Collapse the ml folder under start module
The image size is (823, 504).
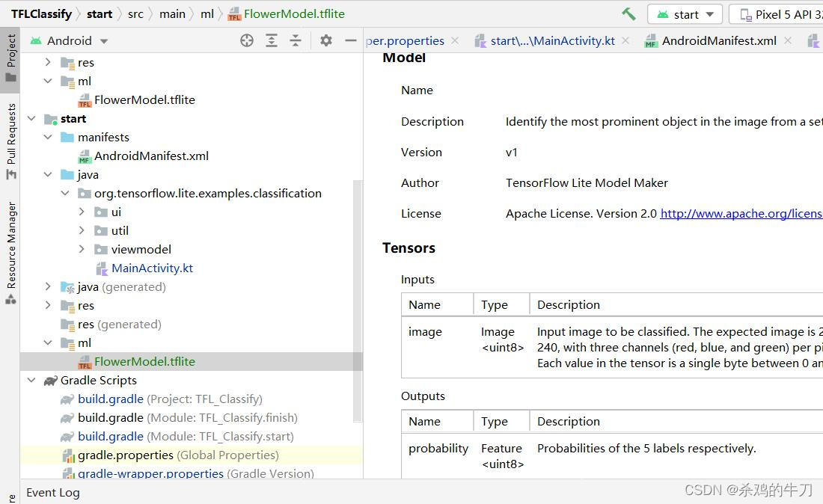tap(48, 343)
